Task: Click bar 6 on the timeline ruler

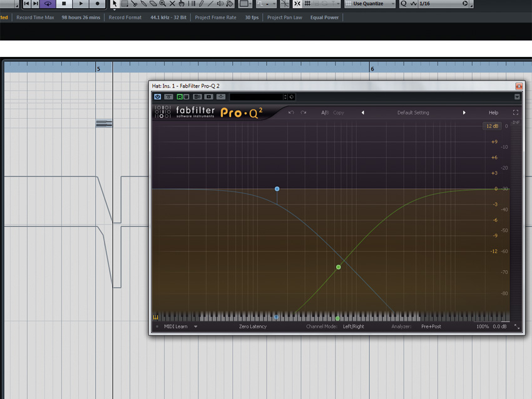Action: 372,69
